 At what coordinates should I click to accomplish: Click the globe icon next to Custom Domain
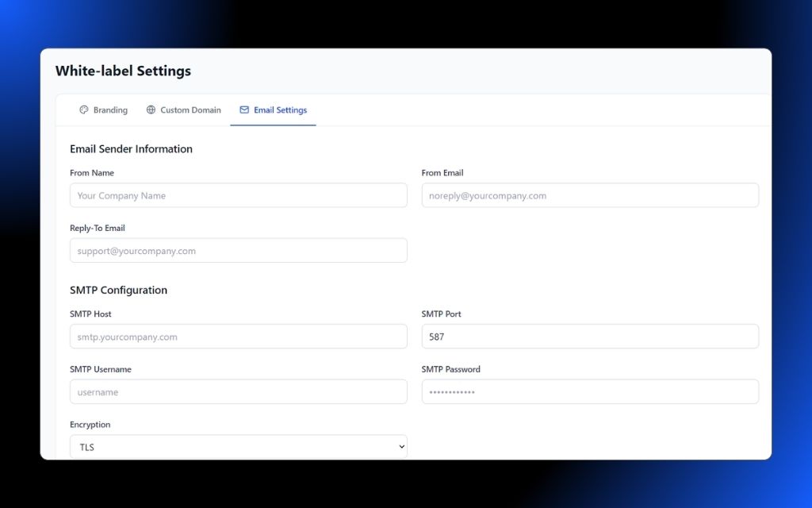(150, 110)
